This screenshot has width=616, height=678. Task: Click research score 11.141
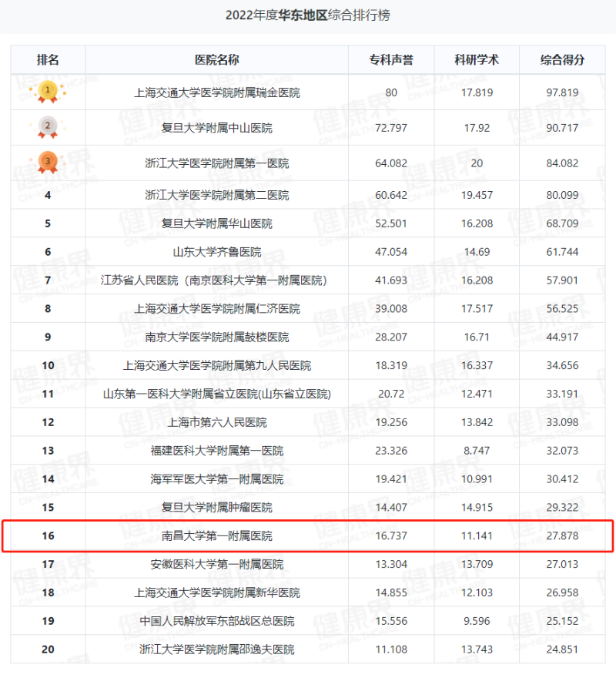click(477, 535)
